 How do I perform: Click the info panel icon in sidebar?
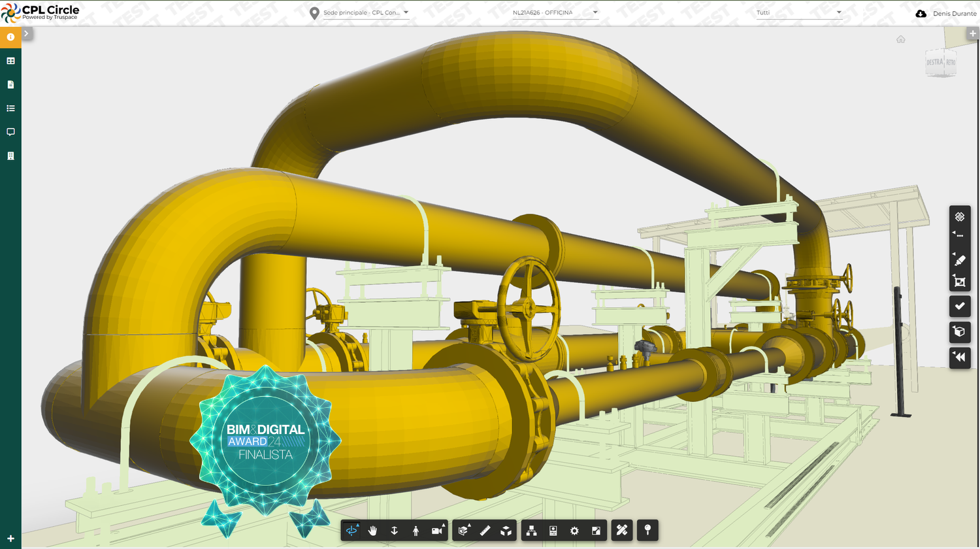click(x=10, y=37)
